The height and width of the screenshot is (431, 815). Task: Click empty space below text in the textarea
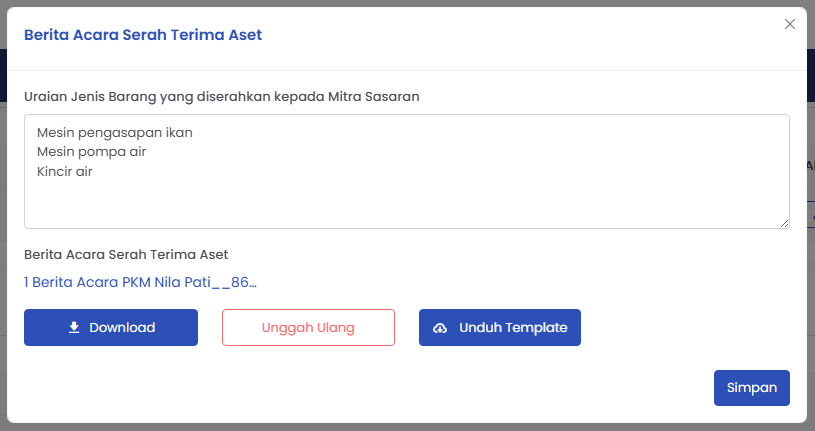tap(400, 207)
